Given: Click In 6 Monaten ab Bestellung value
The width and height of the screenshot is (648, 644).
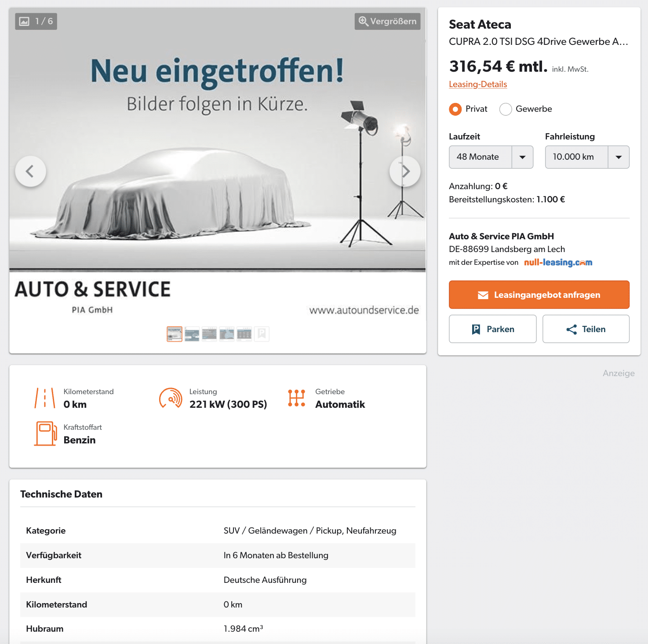Looking at the screenshot, I should coord(276,556).
